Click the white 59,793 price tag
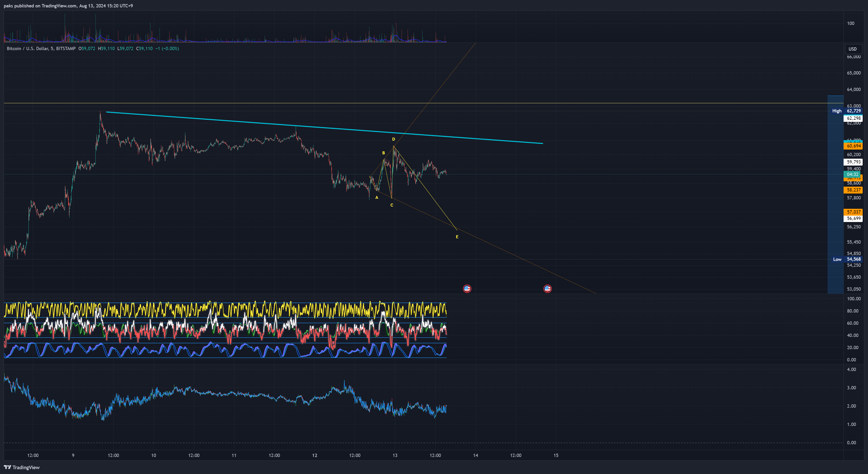The height and width of the screenshot is (474, 868). coord(853,162)
